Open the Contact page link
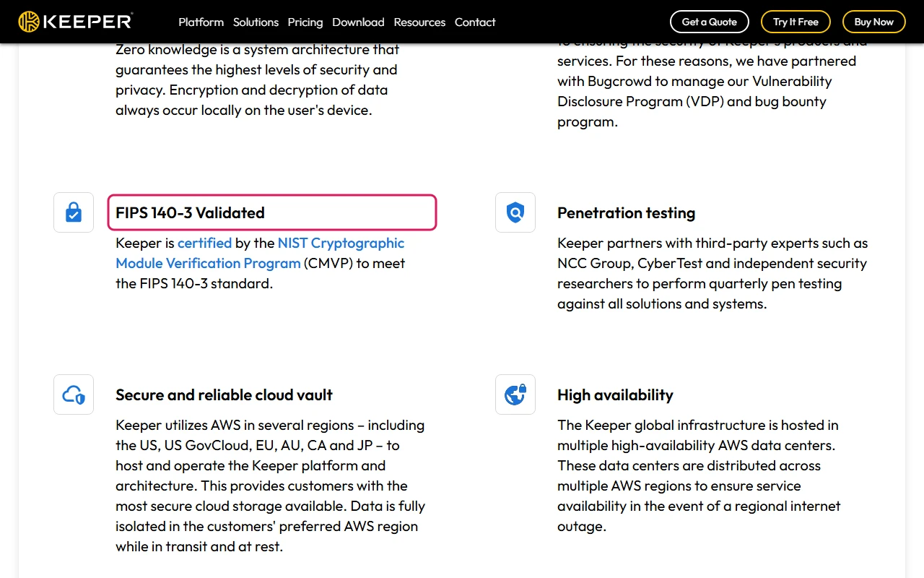The height and width of the screenshot is (578, 924). coord(475,22)
